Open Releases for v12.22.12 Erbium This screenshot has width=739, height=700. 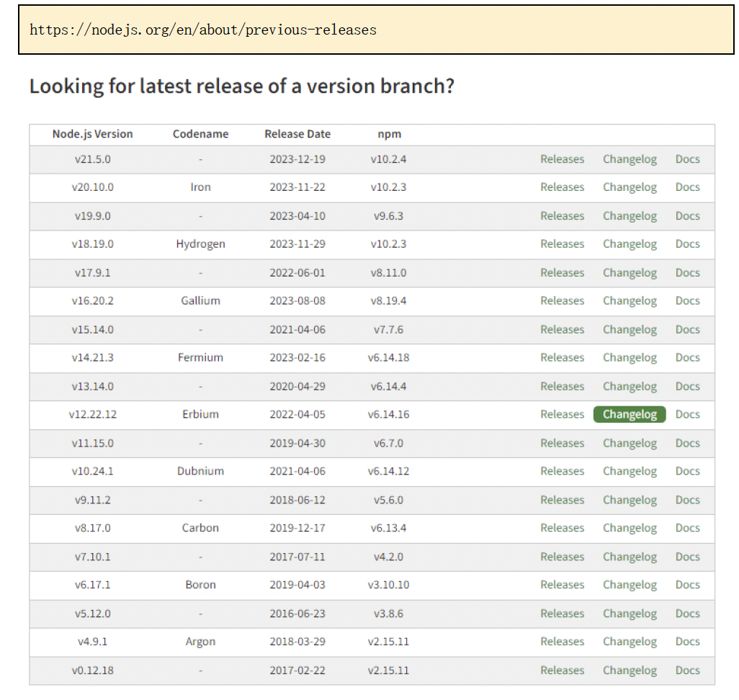562,414
